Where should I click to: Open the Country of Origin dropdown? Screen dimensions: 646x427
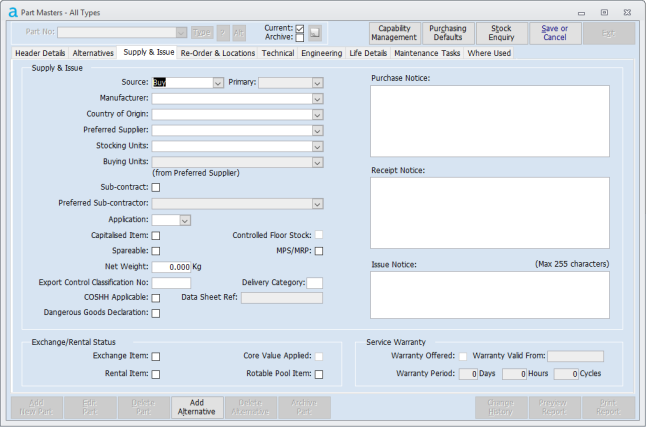(x=317, y=115)
